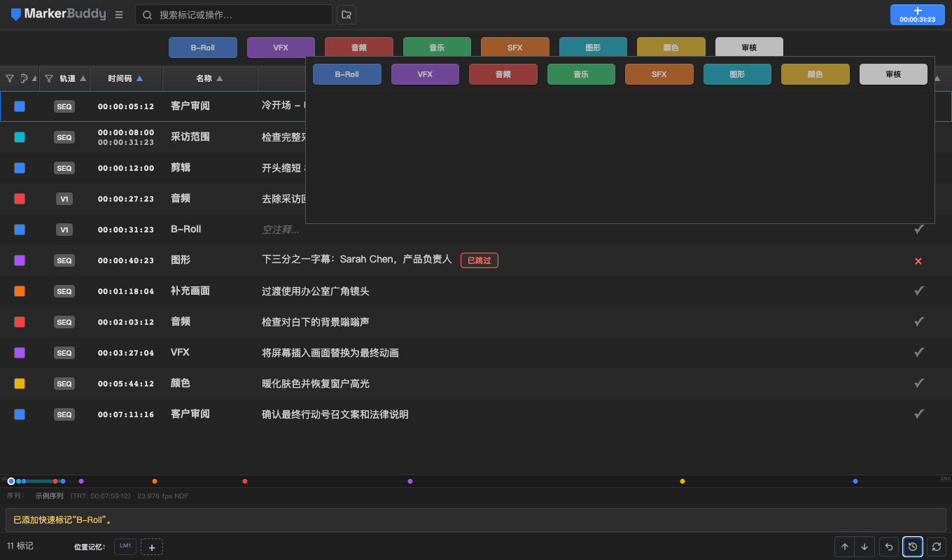Focus the 搜索标记或操作 search field

coord(234,15)
